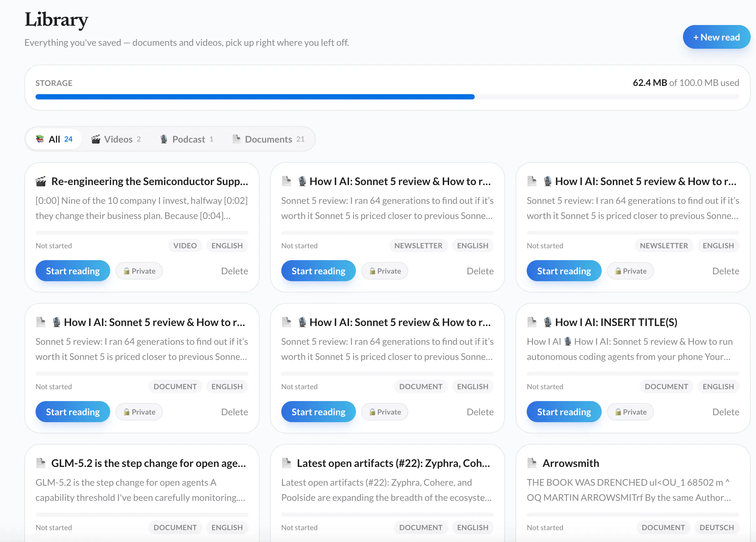The width and height of the screenshot is (756, 542).
Task: Delete the Re-engineering the Semiconductor item
Action: pos(234,271)
